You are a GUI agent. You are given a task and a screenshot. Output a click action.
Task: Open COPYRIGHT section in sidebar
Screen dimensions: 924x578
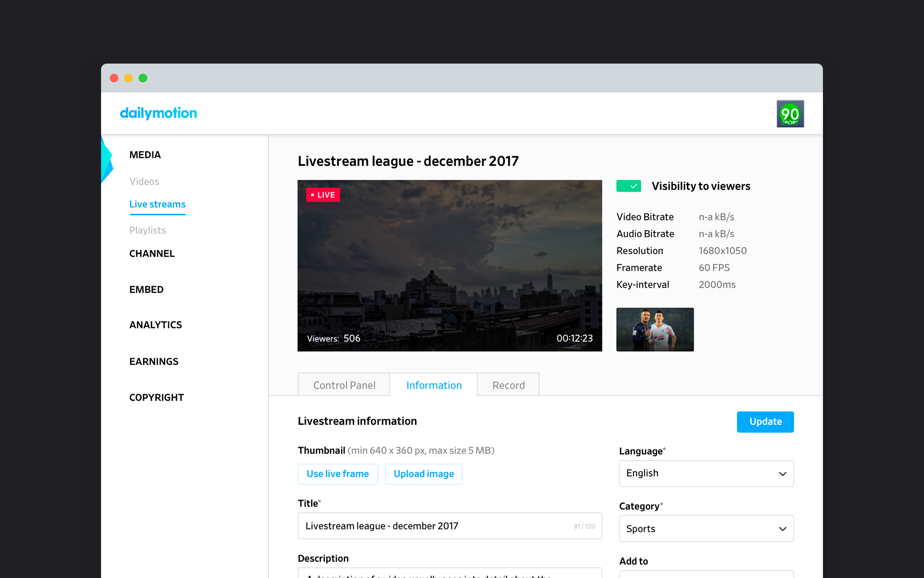(157, 397)
